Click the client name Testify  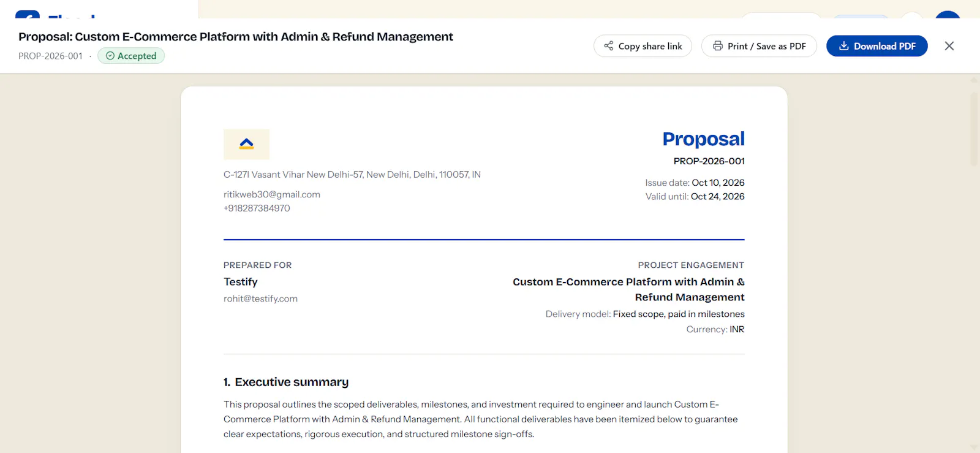(x=241, y=282)
